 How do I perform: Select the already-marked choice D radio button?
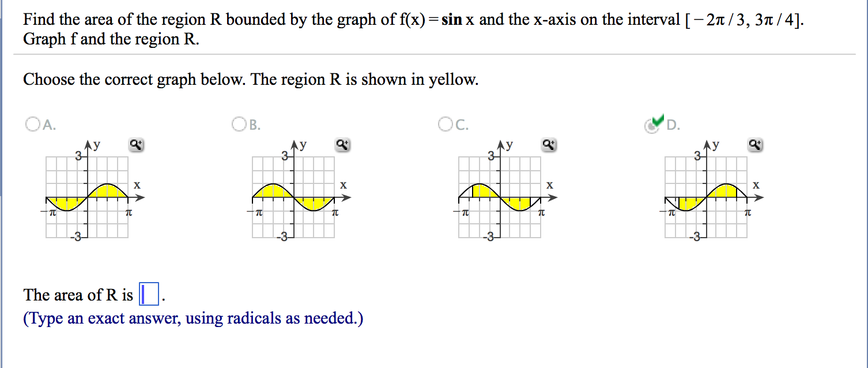tap(651, 125)
